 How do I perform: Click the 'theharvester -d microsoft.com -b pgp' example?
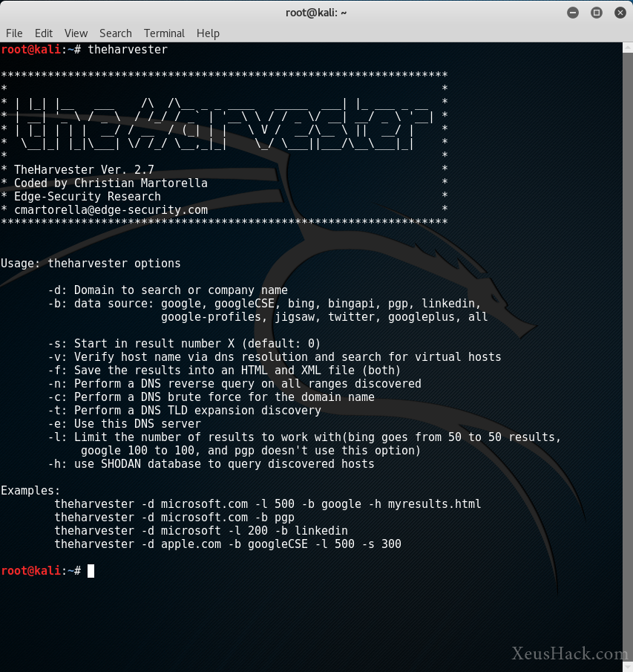174,518
